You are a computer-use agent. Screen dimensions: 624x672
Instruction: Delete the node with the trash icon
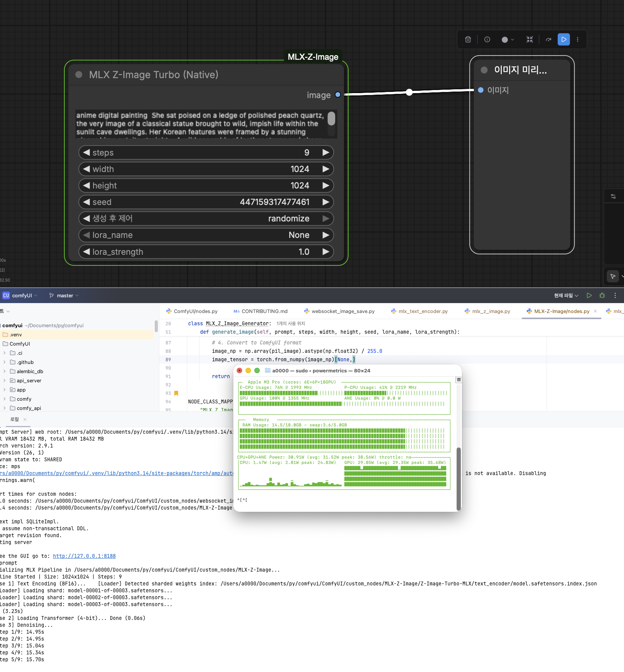click(x=468, y=39)
